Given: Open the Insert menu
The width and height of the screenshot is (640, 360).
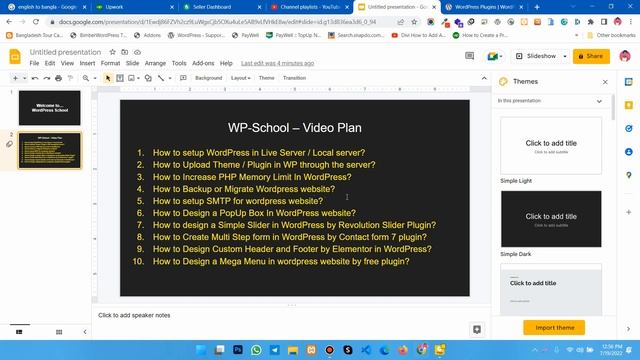Looking at the screenshot, I should point(87,63).
